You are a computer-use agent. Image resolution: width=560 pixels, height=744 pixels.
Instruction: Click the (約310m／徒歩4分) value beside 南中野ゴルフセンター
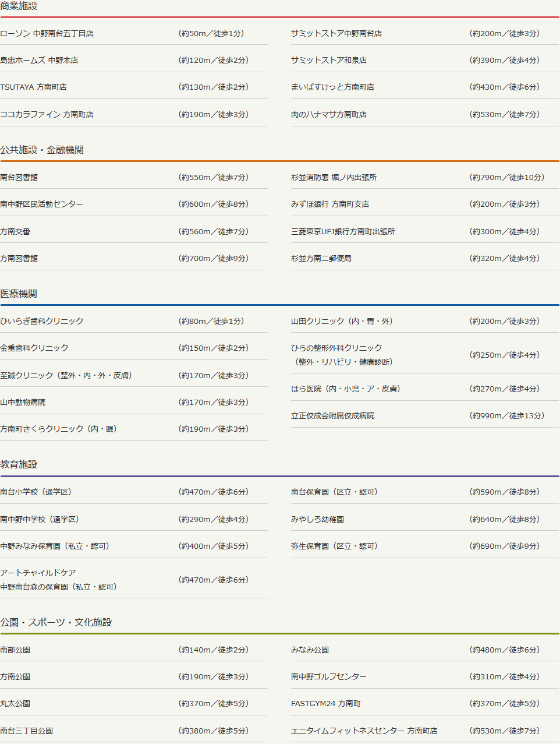coord(505,676)
